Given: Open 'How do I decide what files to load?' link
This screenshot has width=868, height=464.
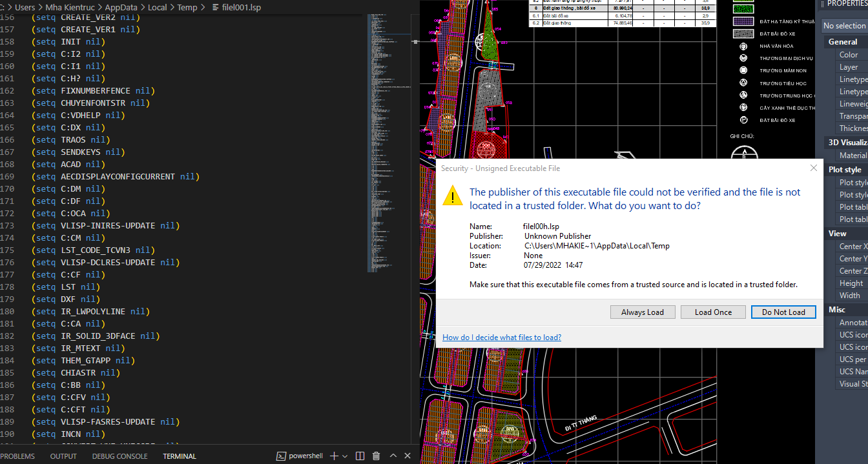Looking at the screenshot, I should click(x=502, y=338).
